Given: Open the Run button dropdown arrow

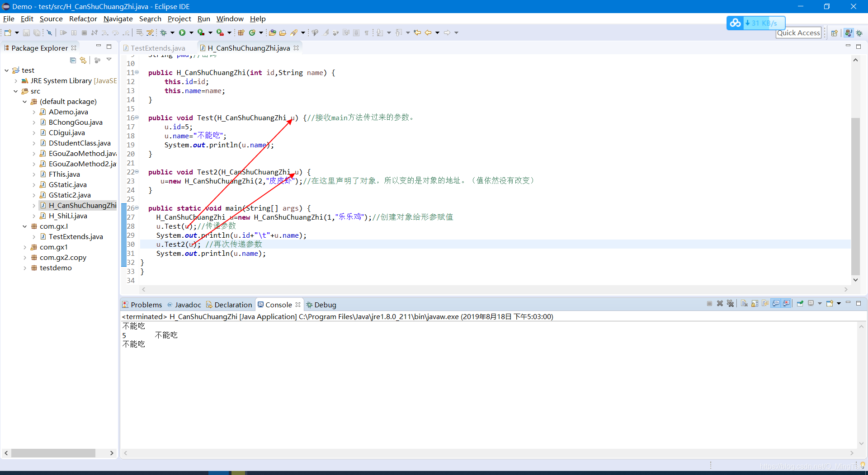Looking at the screenshot, I should pyautogui.click(x=191, y=33).
